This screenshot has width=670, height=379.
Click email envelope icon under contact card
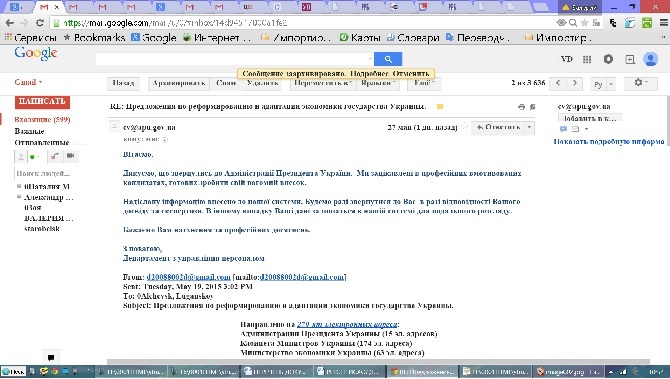(x=575, y=129)
